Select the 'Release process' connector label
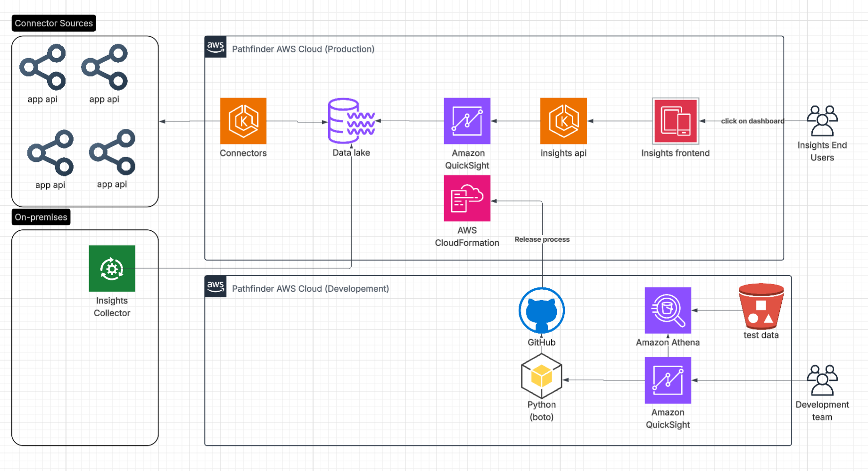The height and width of the screenshot is (471, 868). (542, 239)
